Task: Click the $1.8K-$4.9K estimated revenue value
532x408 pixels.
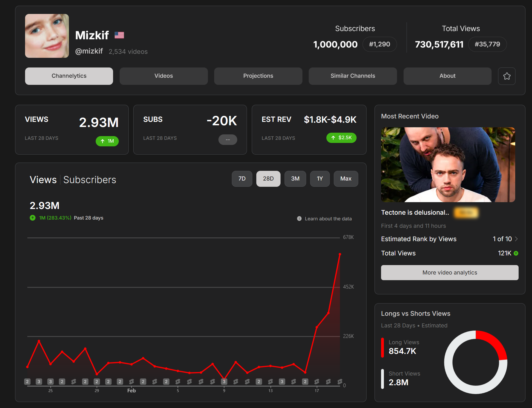Action: (x=330, y=120)
